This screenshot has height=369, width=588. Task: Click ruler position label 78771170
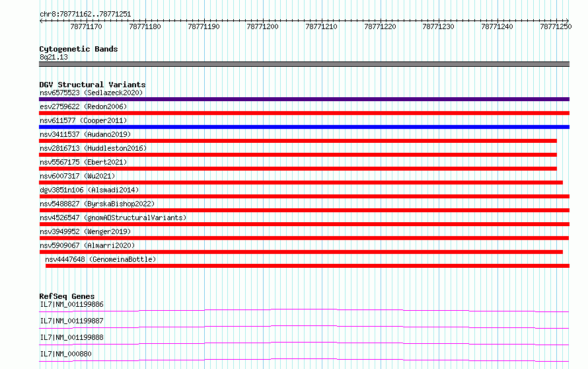point(86,26)
